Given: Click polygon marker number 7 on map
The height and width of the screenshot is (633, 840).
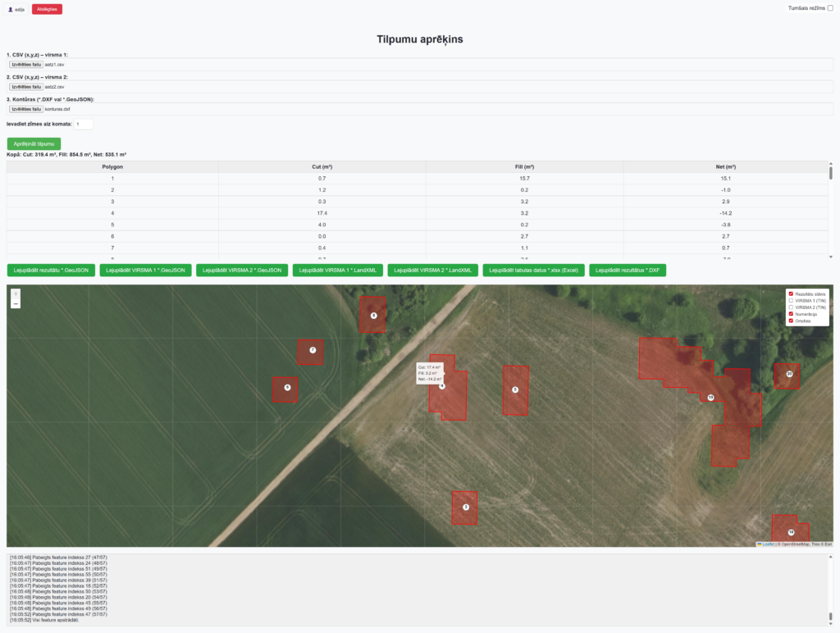Looking at the screenshot, I should click(x=313, y=350).
